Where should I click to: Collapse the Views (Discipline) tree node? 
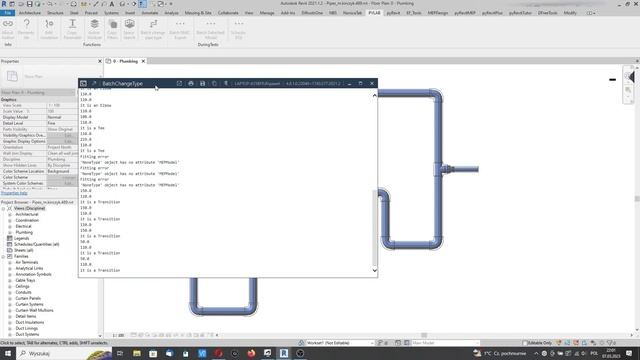click(4, 209)
